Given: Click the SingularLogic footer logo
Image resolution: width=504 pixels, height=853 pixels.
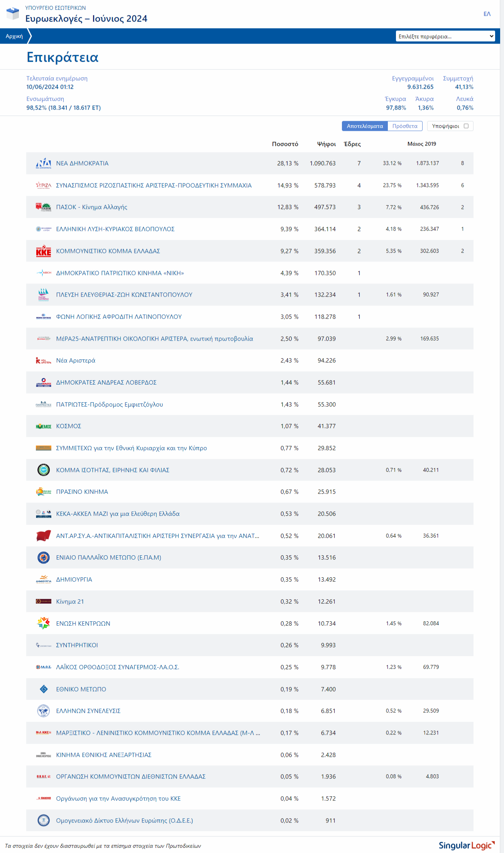Looking at the screenshot, I should click(467, 845).
